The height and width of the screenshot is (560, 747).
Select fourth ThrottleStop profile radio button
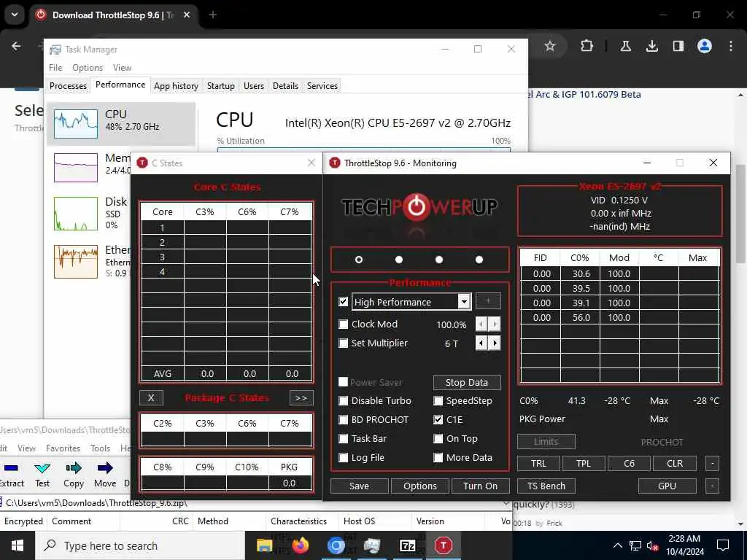tap(479, 260)
